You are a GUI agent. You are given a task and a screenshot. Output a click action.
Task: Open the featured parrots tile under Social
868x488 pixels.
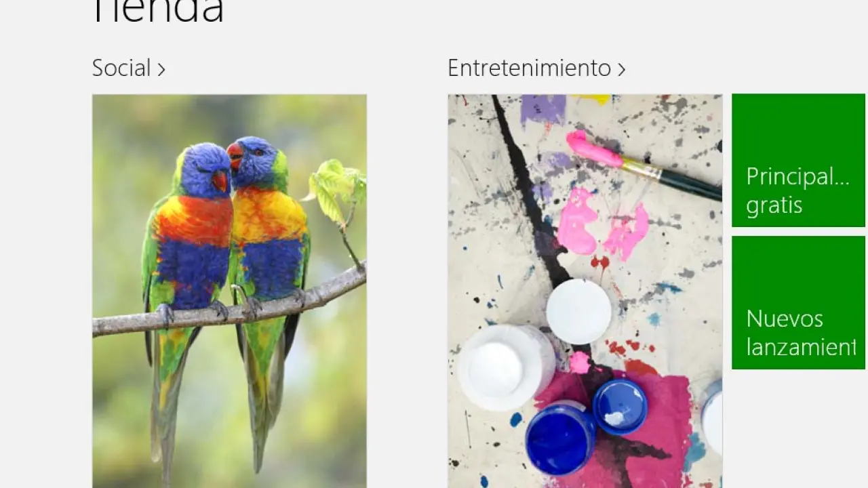(229, 291)
